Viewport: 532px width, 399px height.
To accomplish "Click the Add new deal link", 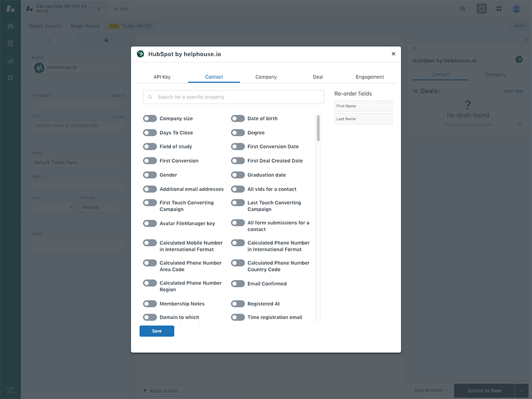I will point(513,91).
